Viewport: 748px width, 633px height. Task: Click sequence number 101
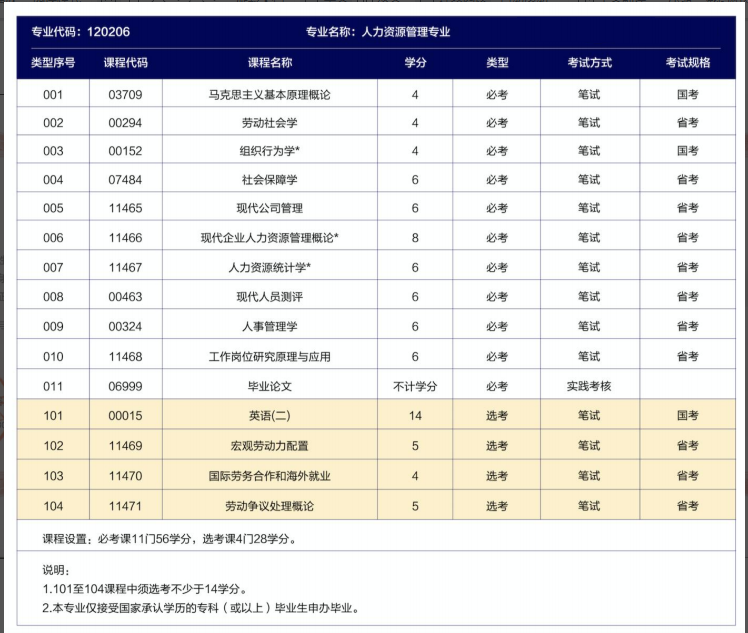click(x=53, y=416)
